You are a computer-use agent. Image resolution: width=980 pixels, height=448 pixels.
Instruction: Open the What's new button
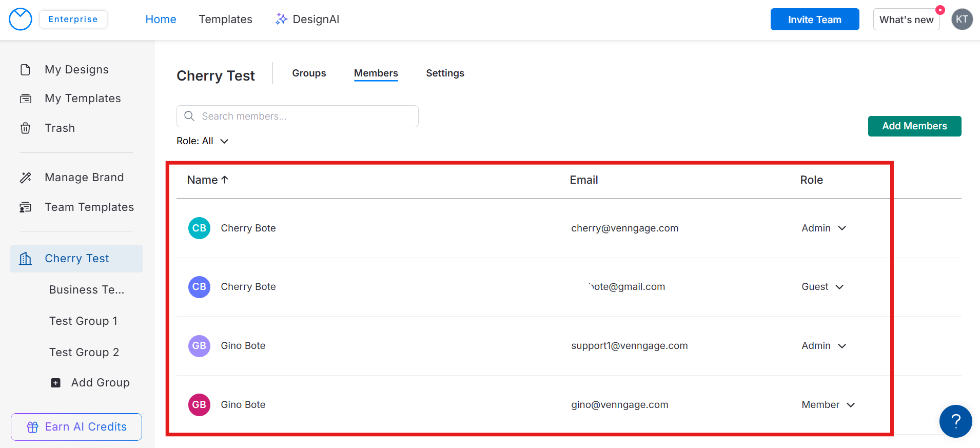(906, 20)
